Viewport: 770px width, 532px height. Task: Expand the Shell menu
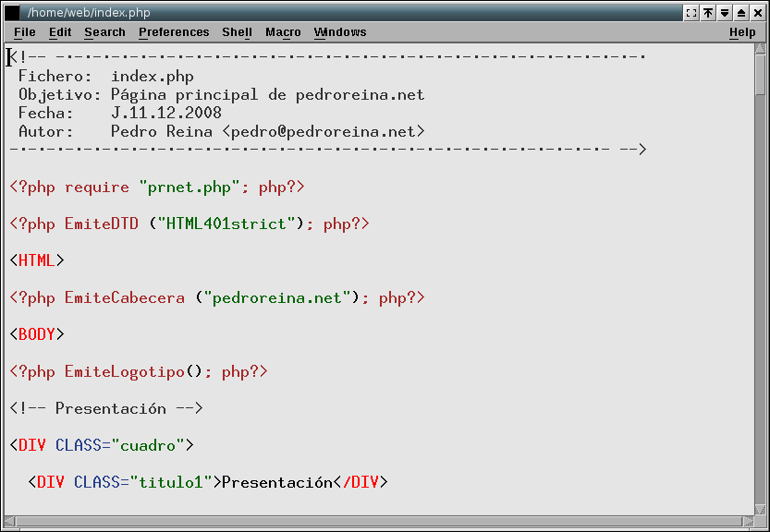pyautogui.click(x=237, y=32)
